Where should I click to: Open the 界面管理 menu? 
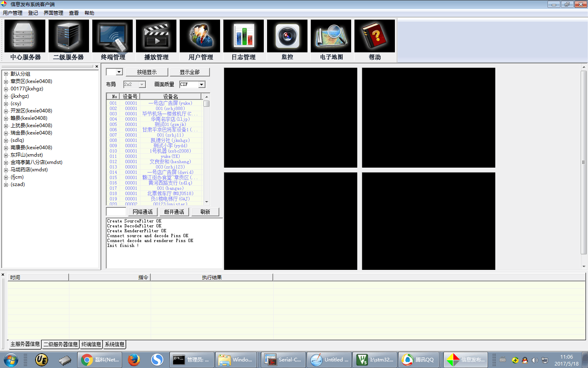click(x=53, y=13)
